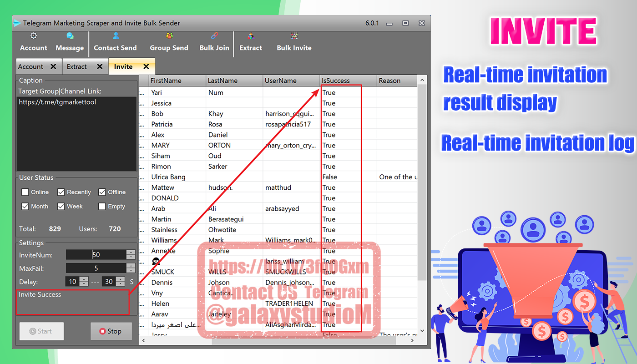Viewport: 637px width, 364px height.
Task: Enable the Online user status checkbox
Action: pyautogui.click(x=25, y=192)
